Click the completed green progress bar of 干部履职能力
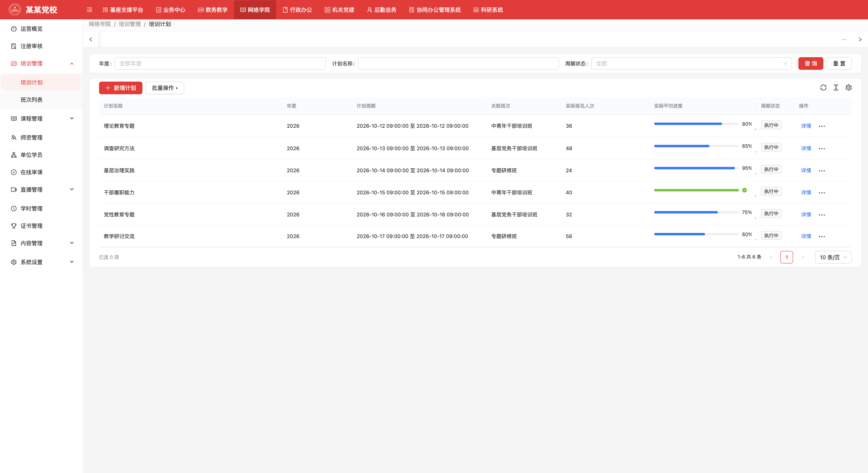The height and width of the screenshot is (473, 868). point(696,190)
